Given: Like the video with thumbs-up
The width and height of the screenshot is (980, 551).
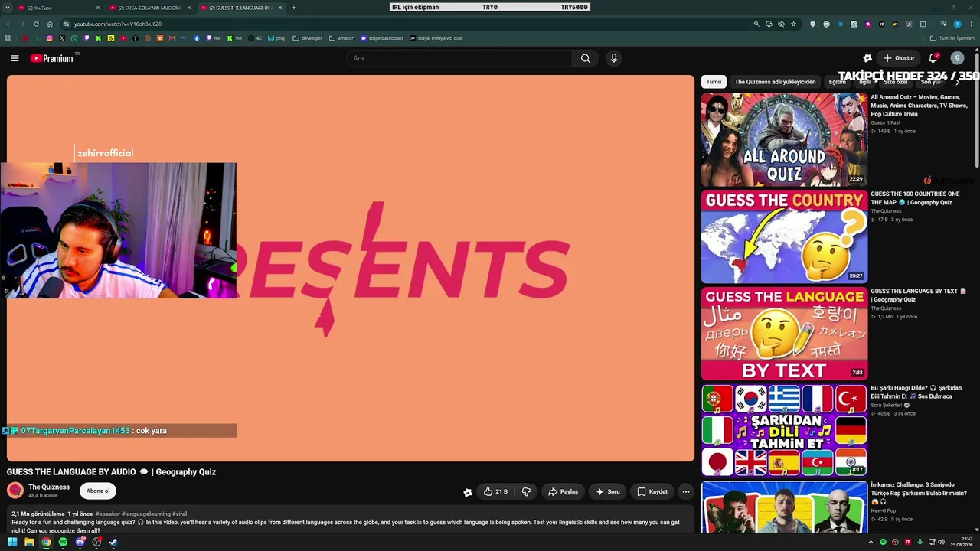Looking at the screenshot, I should pyautogui.click(x=495, y=492).
